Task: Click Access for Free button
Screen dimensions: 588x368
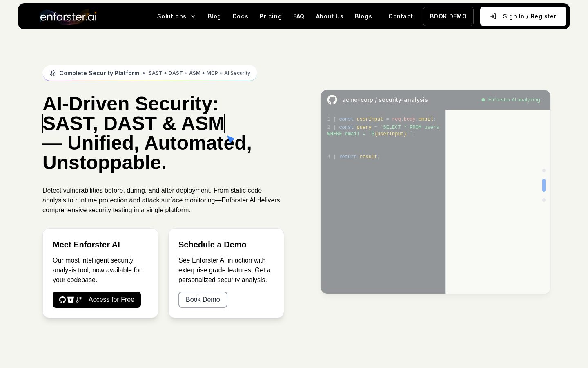Action: (97, 300)
